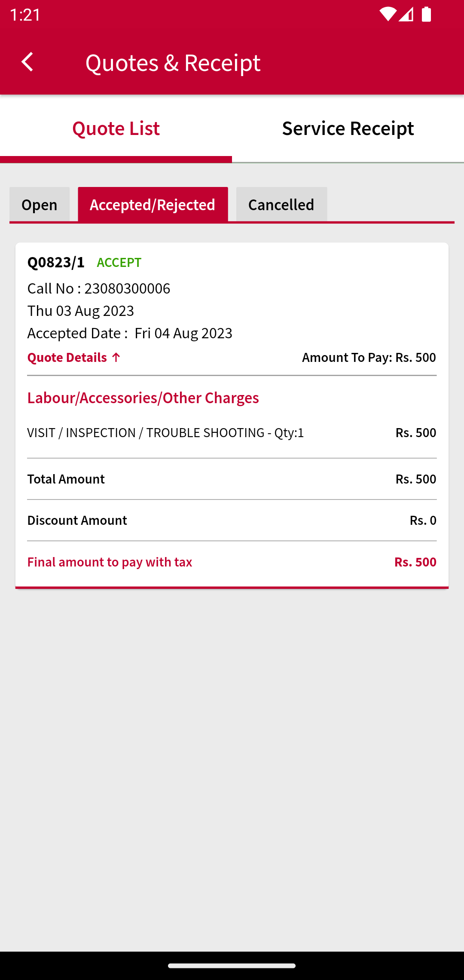Collapse the Quote Details arrow
The height and width of the screenshot is (980, 464).
(116, 357)
